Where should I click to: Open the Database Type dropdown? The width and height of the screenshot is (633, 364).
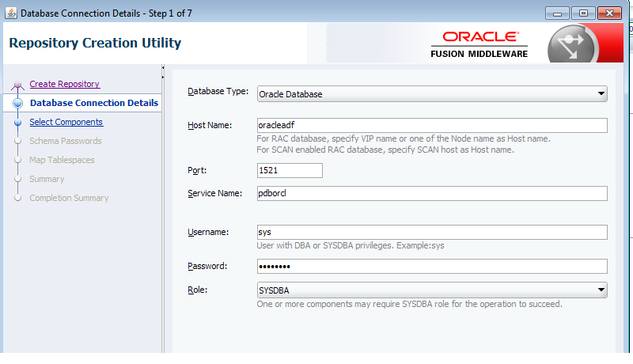(432, 94)
